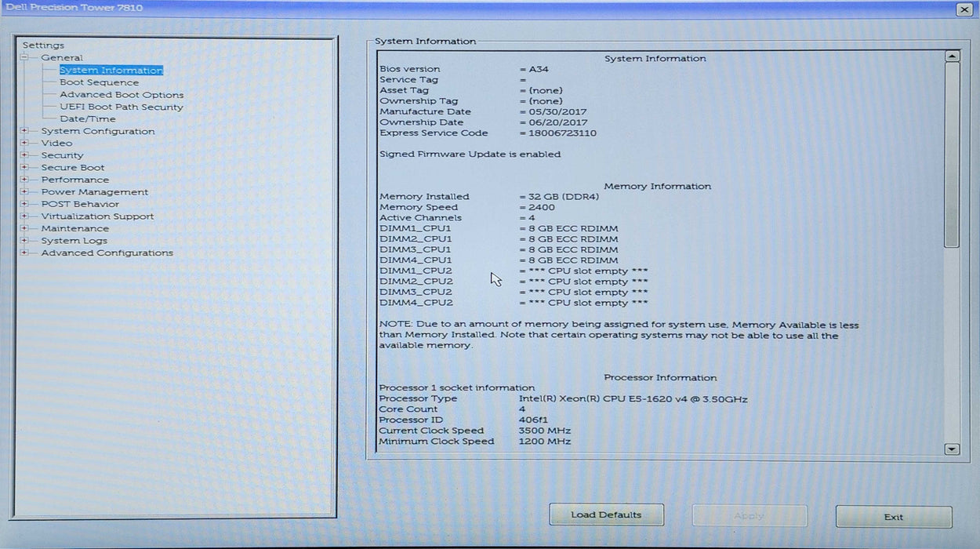Click the Active Channels label
Screen dimensions: 980x549
421,218
